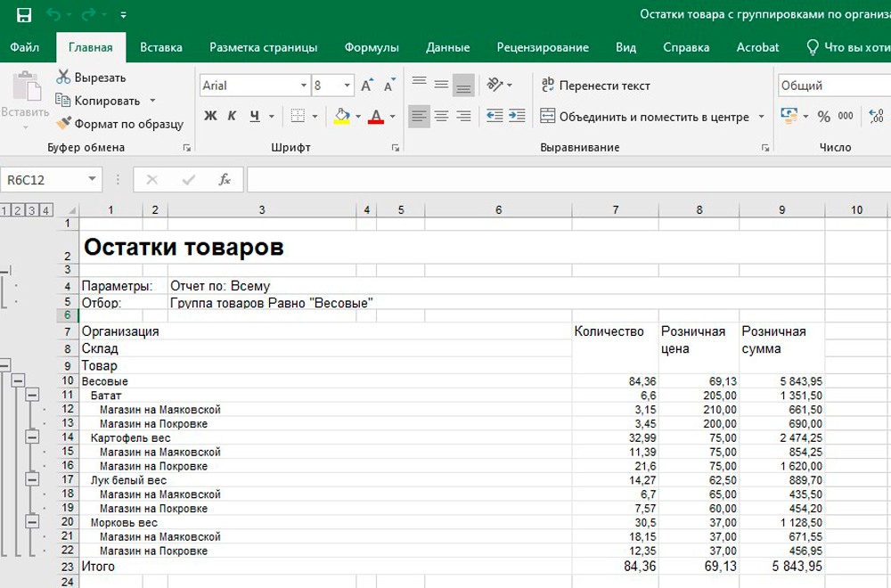Toggle italic formatting (К)
The height and width of the screenshot is (588, 891).
click(232, 116)
